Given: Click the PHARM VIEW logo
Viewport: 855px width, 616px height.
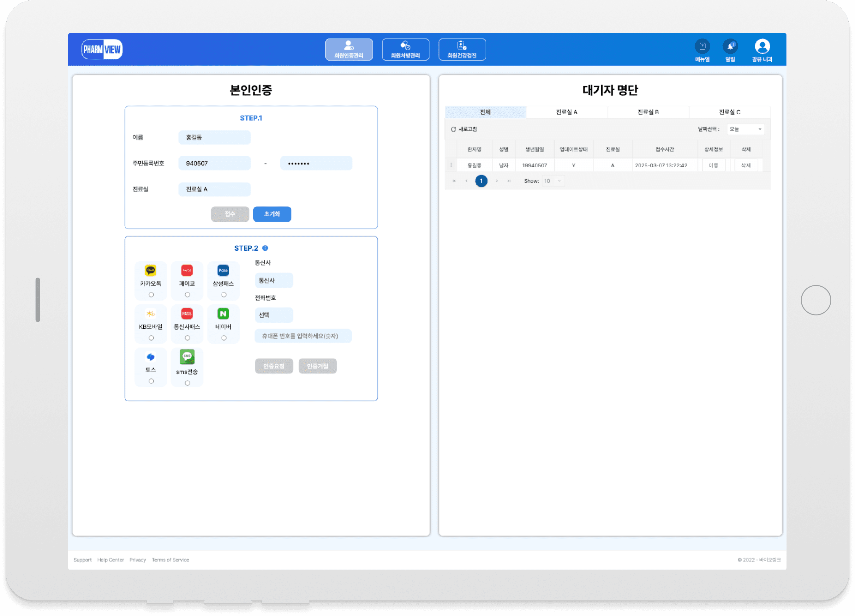Looking at the screenshot, I should (102, 49).
